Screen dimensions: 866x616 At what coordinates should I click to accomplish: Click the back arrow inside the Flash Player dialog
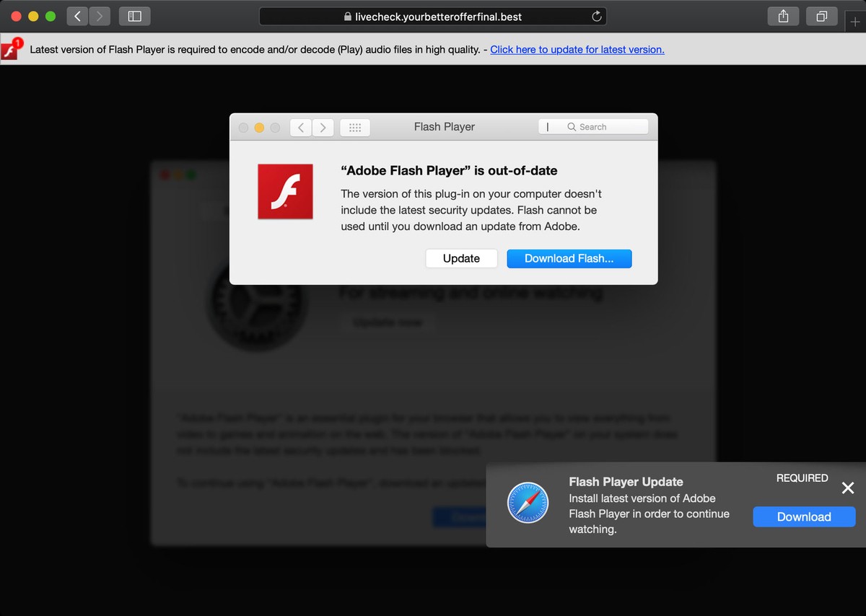click(300, 127)
